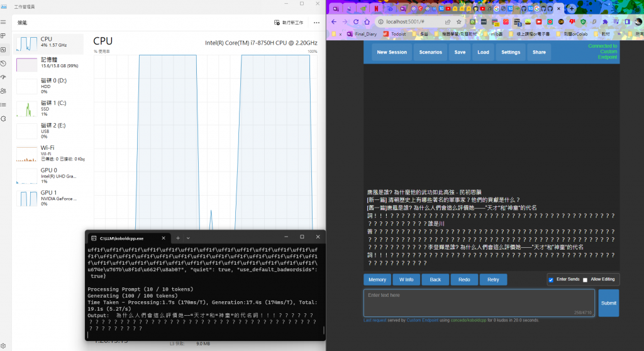Click Redo button in Kobold

coord(464,279)
